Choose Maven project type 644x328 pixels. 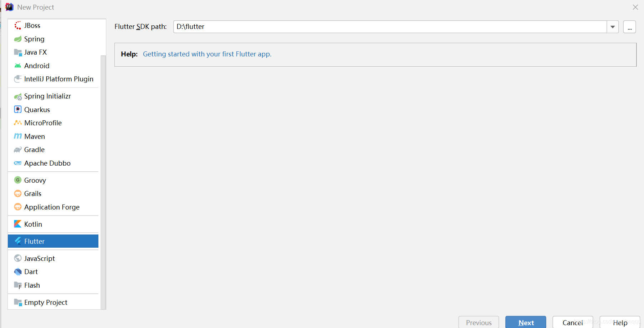tap(53, 136)
